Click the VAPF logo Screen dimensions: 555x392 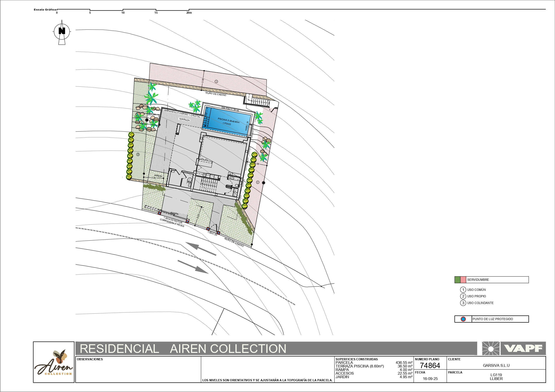click(523, 348)
